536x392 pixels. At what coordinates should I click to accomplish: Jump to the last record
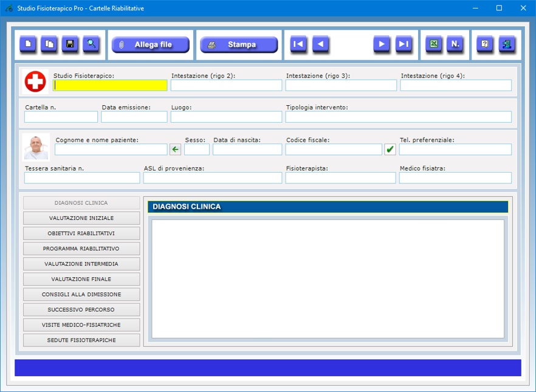(404, 44)
